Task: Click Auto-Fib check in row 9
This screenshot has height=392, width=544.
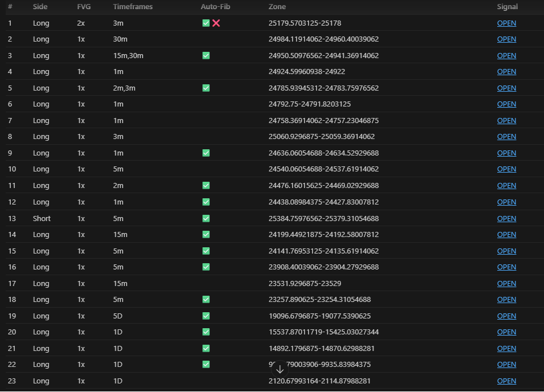Action: (x=206, y=153)
